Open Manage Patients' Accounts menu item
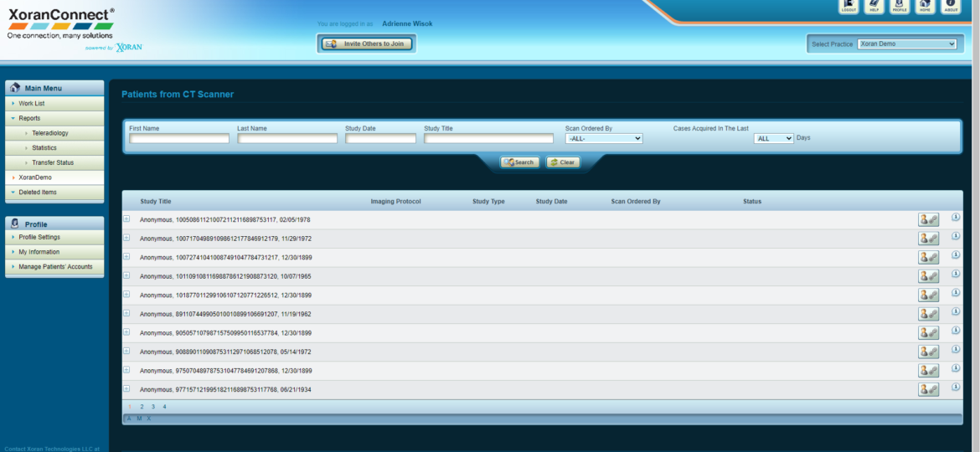The image size is (980, 452). [55, 267]
